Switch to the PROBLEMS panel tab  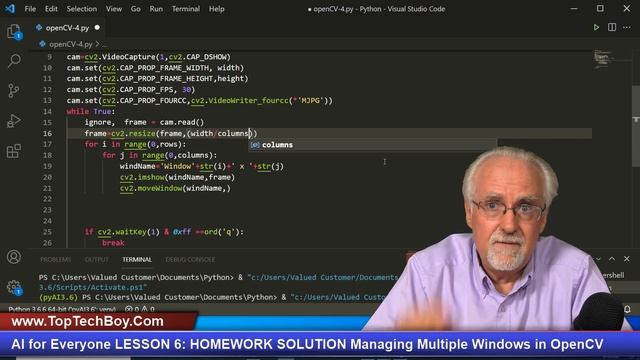pyautogui.click(x=56, y=260)
